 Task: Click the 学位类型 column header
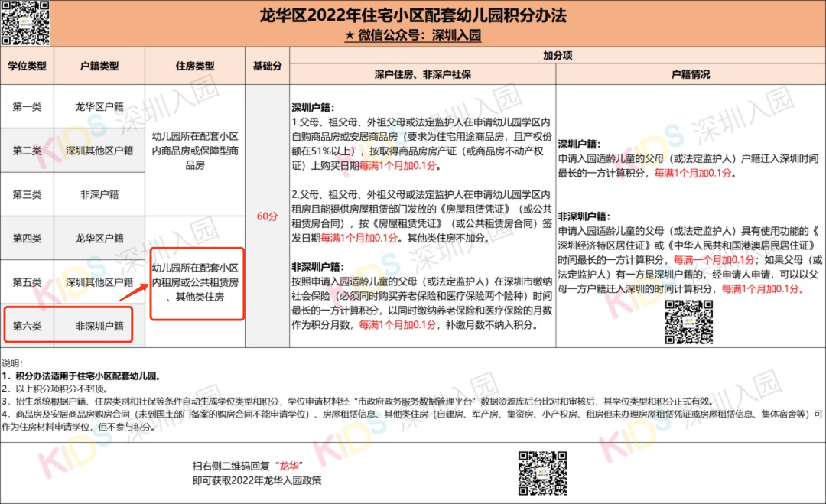click(27, 66)
